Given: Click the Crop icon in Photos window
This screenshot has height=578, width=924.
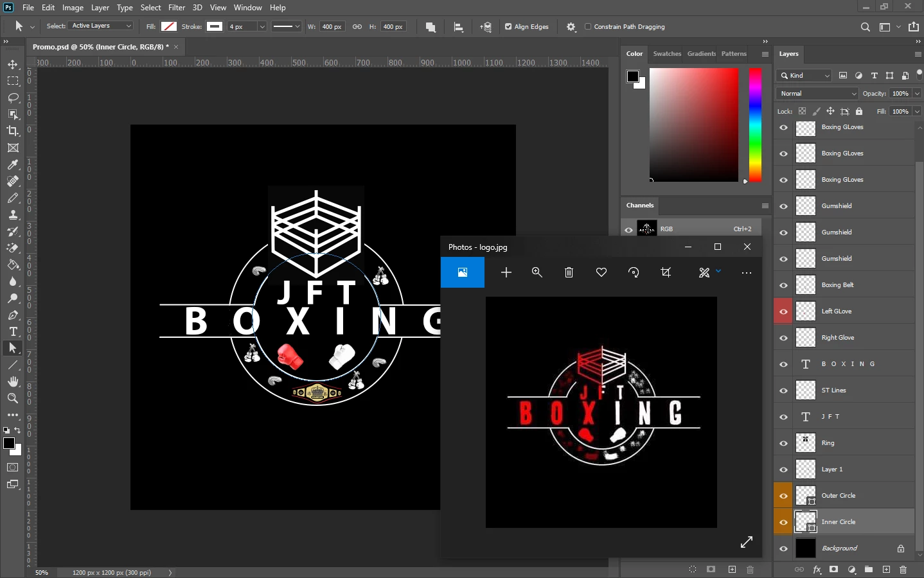Looking at the screenshot, I should click(666, 272).
